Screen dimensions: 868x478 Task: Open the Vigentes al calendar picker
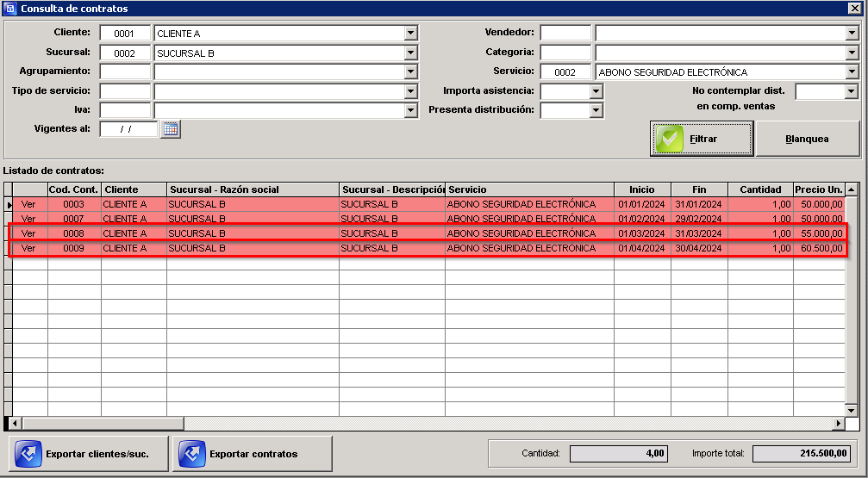pyautogui.click(x=171, y=129)
